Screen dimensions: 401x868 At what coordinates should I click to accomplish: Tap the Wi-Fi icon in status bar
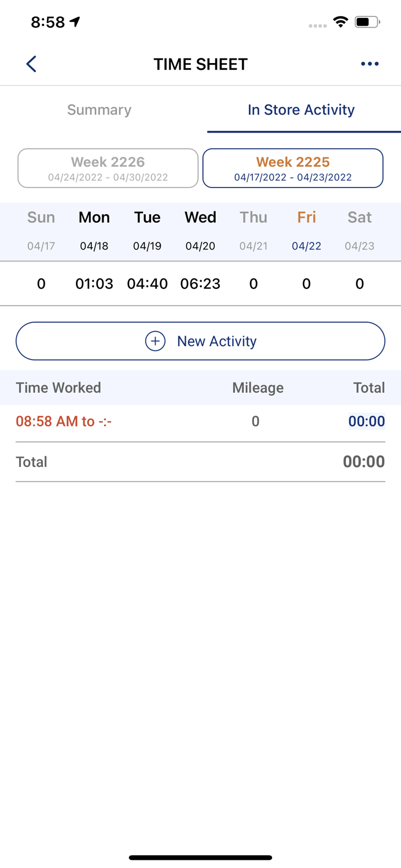click(x=340, y=21)
